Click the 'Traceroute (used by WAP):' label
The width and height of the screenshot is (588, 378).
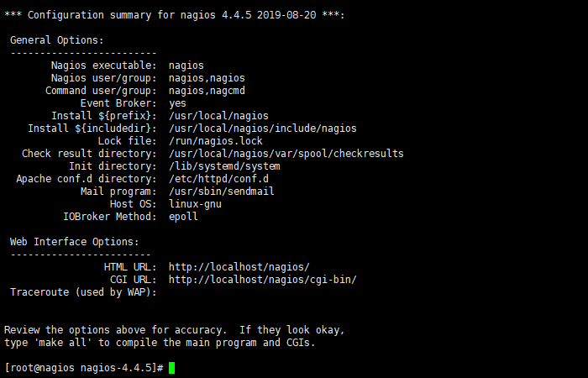pyautogui.click(x=83, y=292)
